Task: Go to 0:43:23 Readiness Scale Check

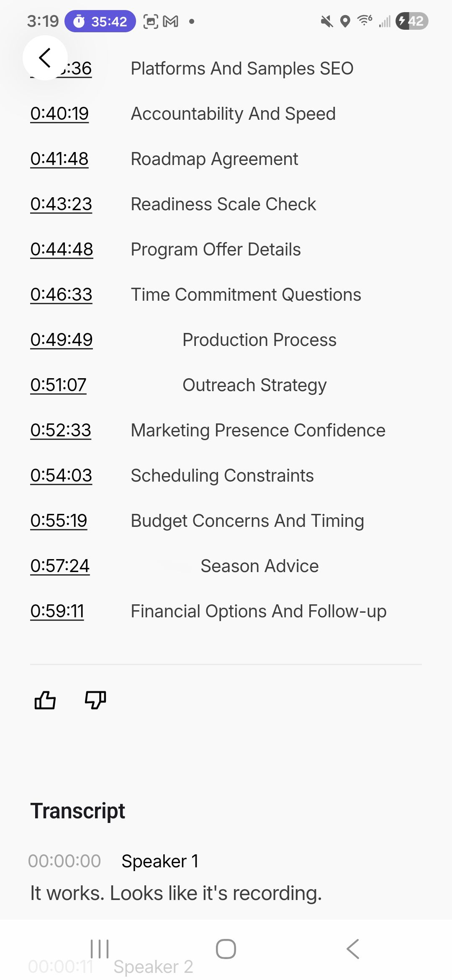Action: point(61,204)
